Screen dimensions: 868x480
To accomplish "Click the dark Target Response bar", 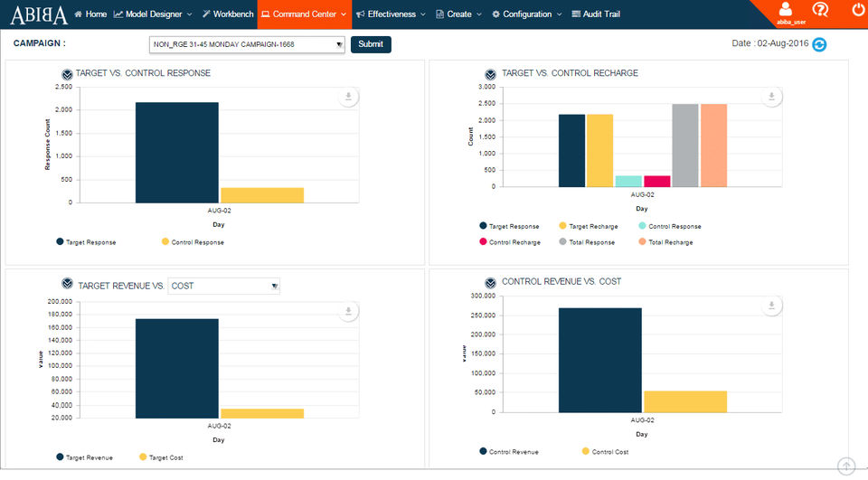I will click(177, 152).
